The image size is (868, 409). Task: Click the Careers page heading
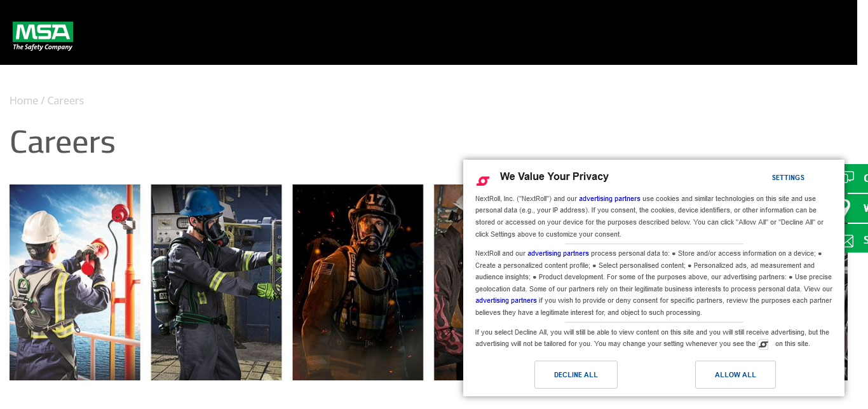coord(62,142)
